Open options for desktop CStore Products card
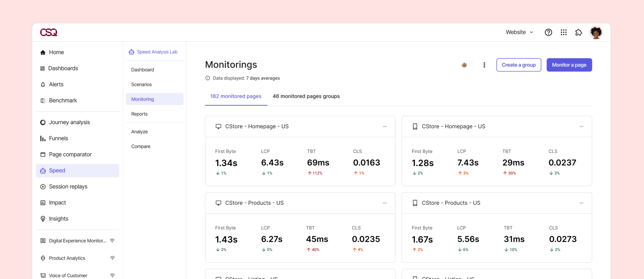 (x=385, y=203)
